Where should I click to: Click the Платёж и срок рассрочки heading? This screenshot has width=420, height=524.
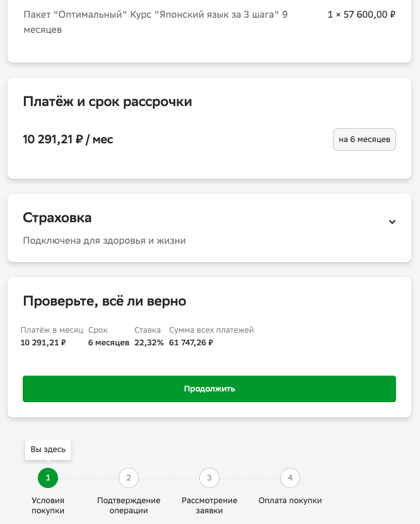coord(107,102)
